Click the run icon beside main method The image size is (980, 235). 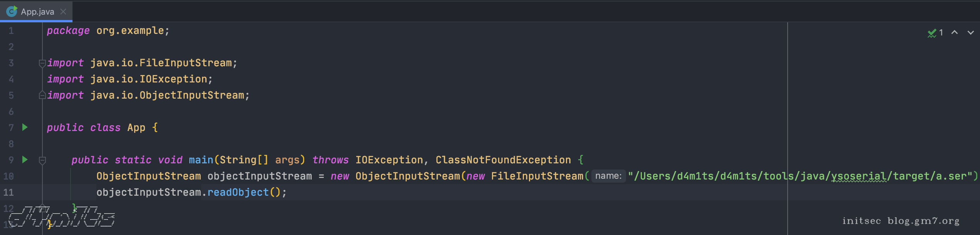coord(25,159)
